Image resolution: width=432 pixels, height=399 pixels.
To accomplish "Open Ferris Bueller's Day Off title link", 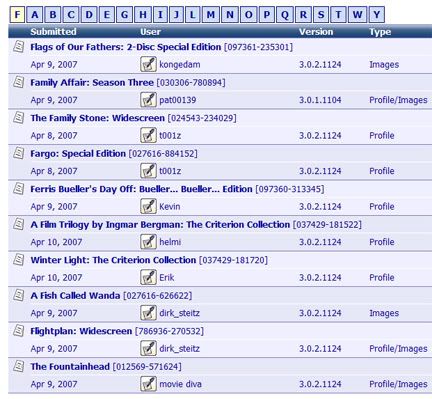I will click(141, 189).
